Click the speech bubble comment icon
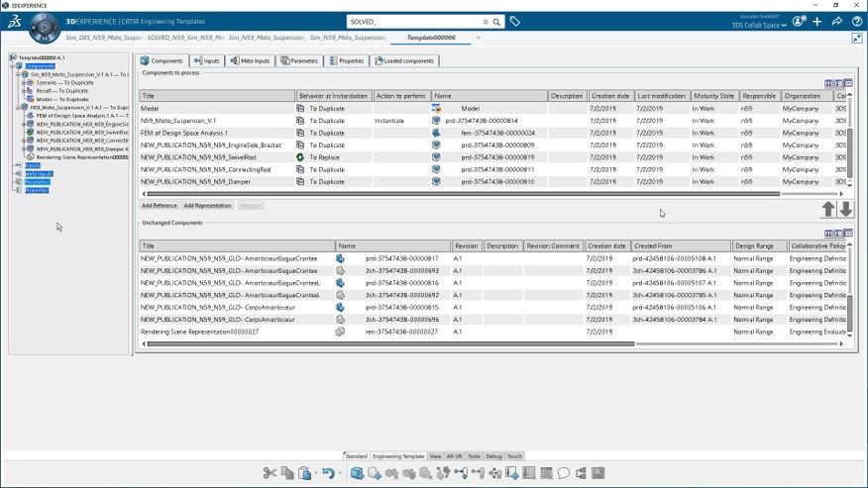This screenshot has height=488, width=868. (x=564, y=473)
